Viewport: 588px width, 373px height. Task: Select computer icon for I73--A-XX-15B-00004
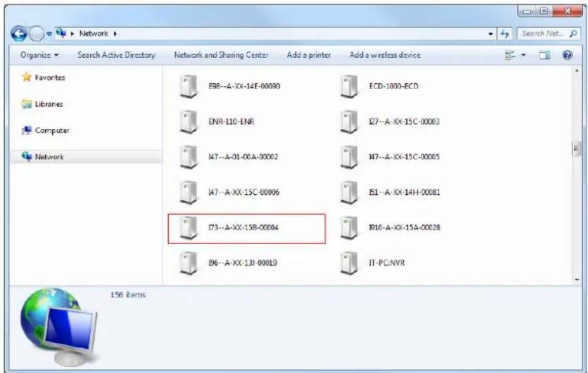(188, 228)
